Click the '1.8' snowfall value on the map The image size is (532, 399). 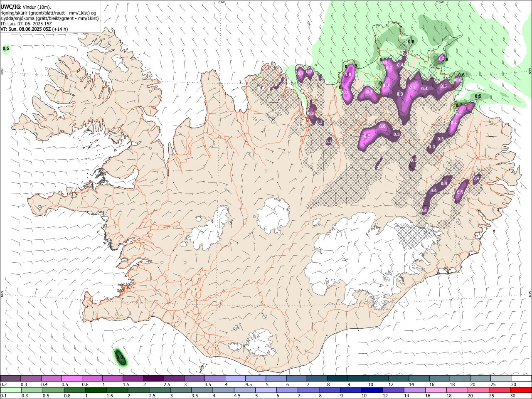(x=348, y=75)
